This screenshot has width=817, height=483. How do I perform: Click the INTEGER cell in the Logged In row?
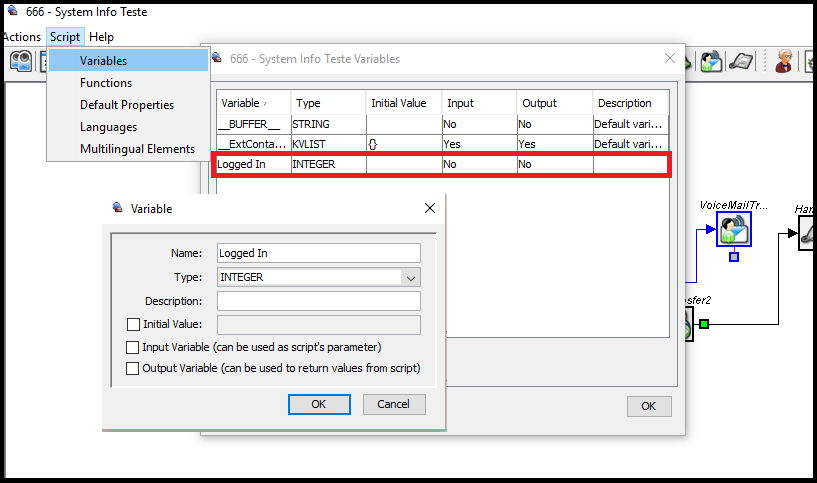pos(328,164)
